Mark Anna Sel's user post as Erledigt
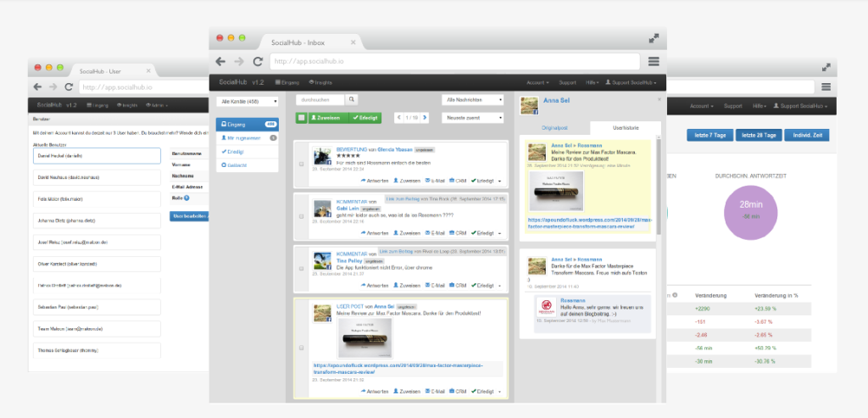 (482, 391)
